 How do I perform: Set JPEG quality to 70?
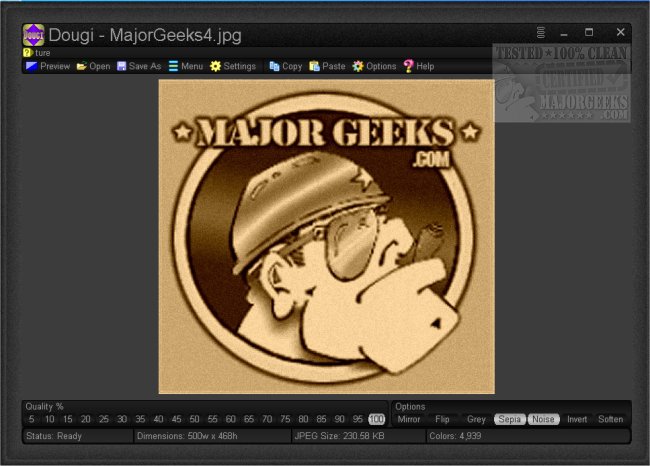(x=267, y=419)
